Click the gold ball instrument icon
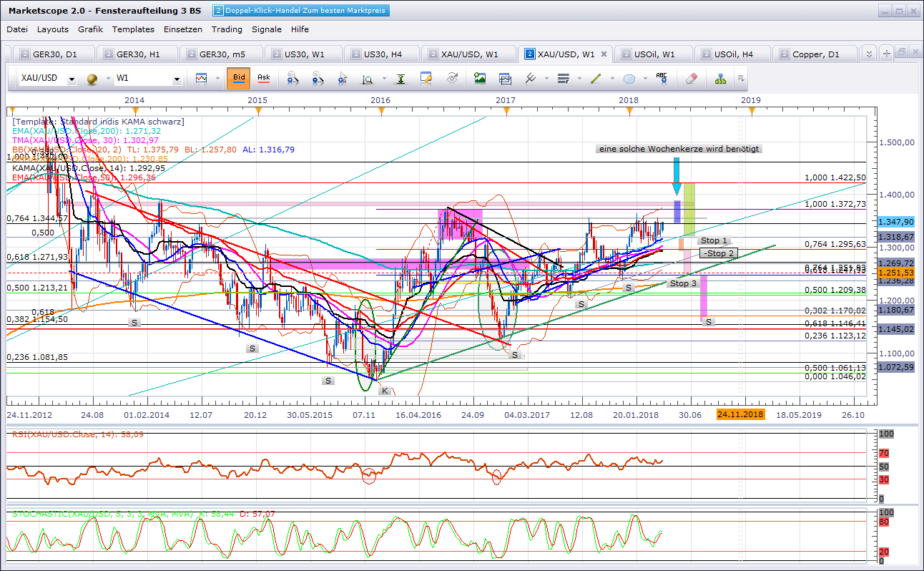Image resolution: width=924 pixels, height=571 pixels. coord(92,79)
